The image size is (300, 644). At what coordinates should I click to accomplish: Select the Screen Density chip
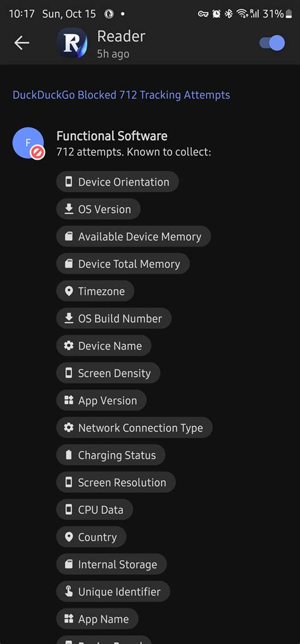pyautogui.click(x=108, y=373)
